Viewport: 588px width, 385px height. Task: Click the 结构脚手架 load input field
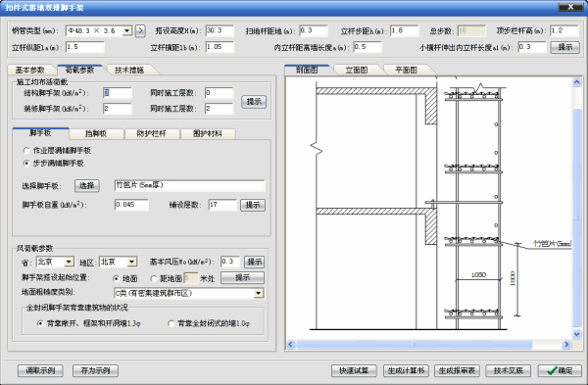point(118,93)
